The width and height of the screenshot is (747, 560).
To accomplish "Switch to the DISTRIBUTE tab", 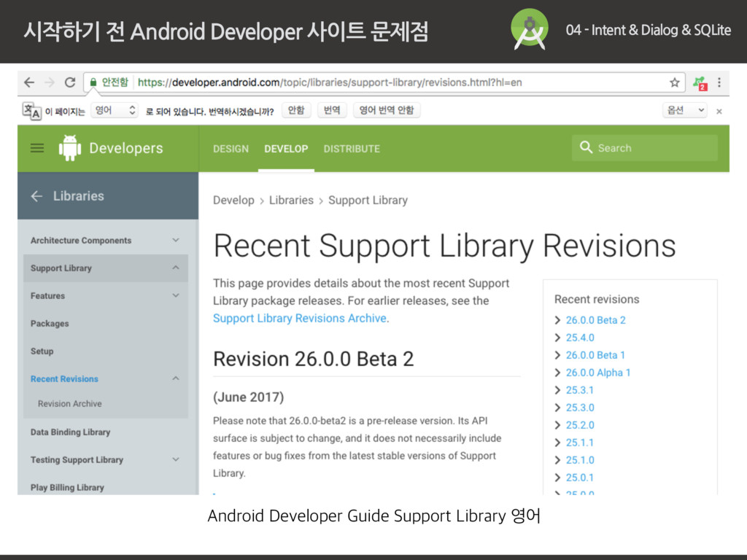I will pyautogui.click(x=352, y=149).
